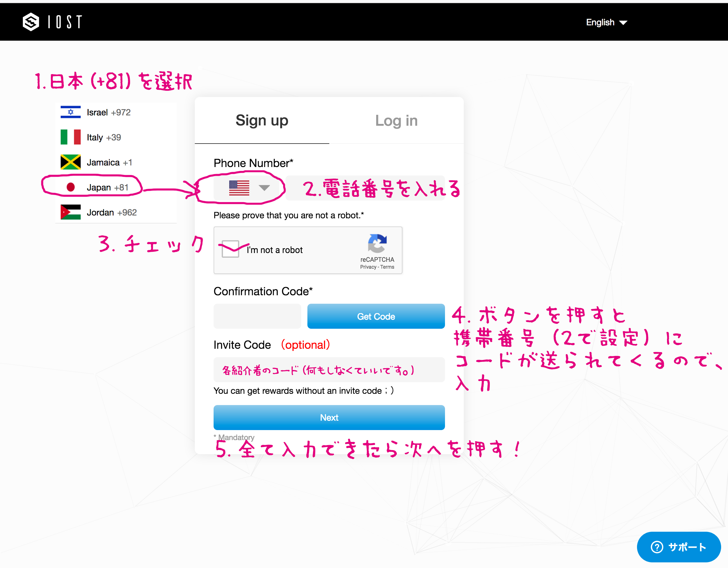Select Japan +81 from country list

(107, 187)
